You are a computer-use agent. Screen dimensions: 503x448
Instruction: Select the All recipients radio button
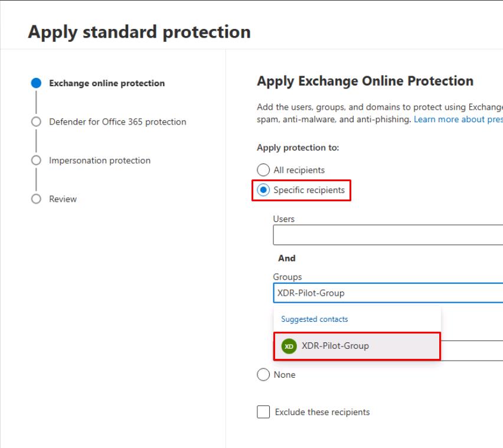[263, 170]
